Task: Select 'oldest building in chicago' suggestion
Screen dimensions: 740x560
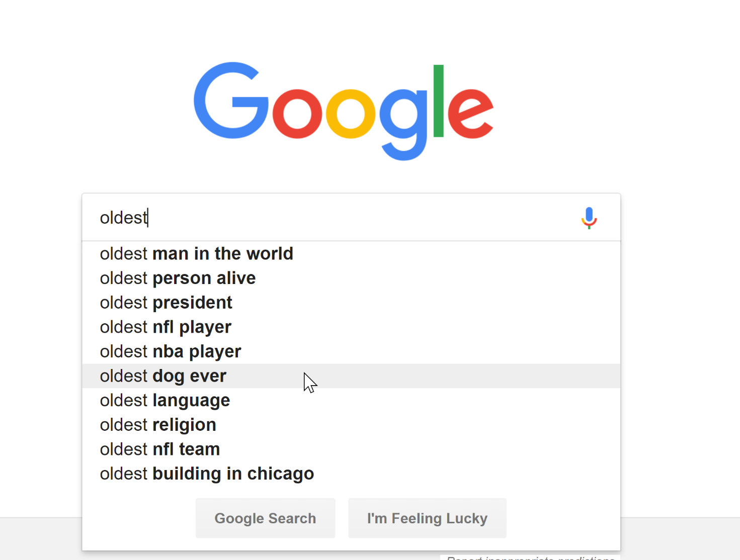Action: coord(351,474)
